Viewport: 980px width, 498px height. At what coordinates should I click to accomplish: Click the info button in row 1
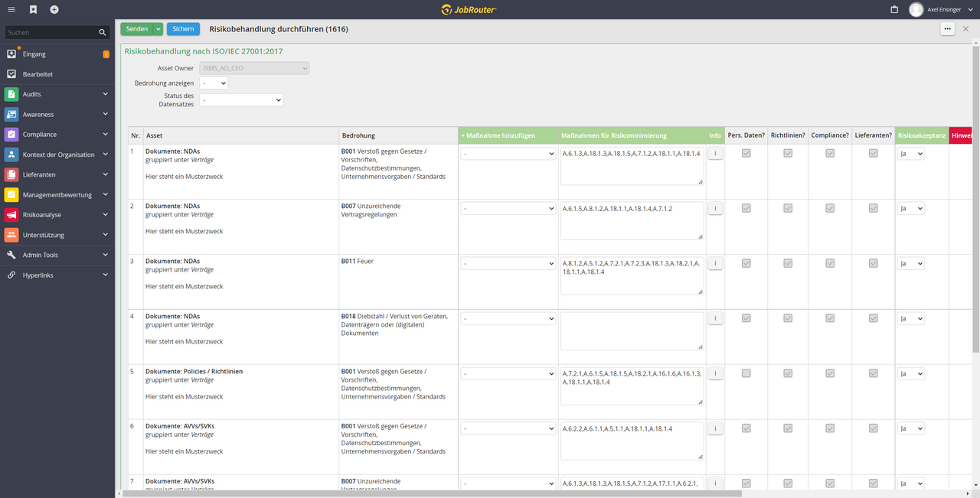[715, 154]
